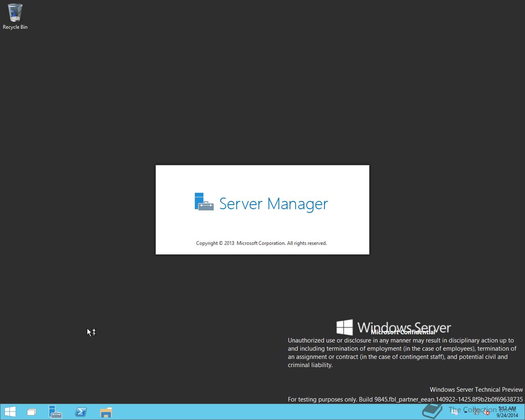This screenshot has width=525, height=420.
Task: Click the Server Manager splash title
Action: point(274,204)
